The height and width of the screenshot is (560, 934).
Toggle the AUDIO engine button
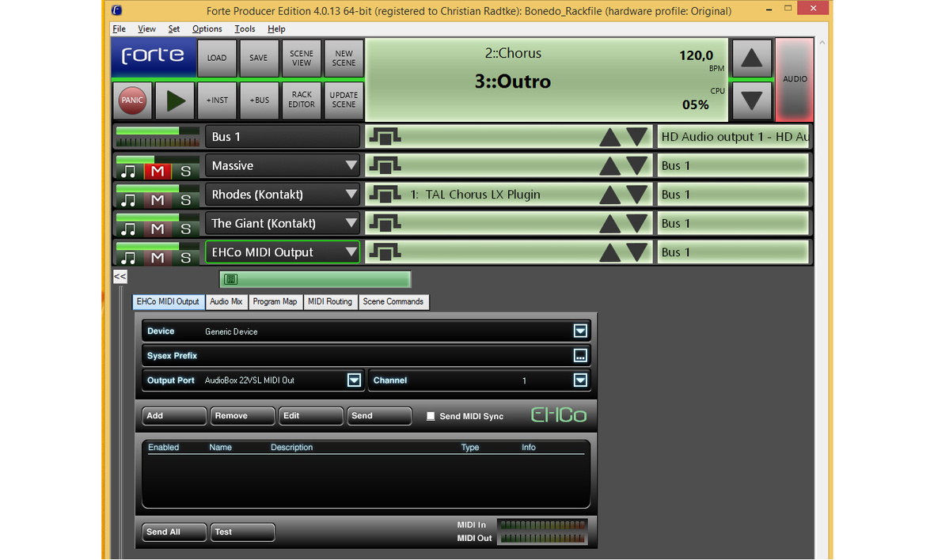point(795,79)
